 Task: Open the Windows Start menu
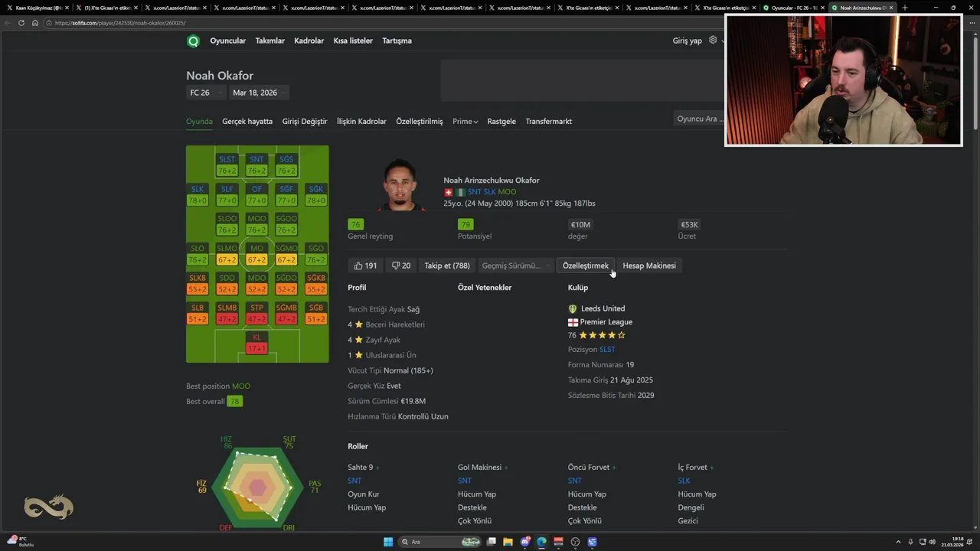click(388, 542)
